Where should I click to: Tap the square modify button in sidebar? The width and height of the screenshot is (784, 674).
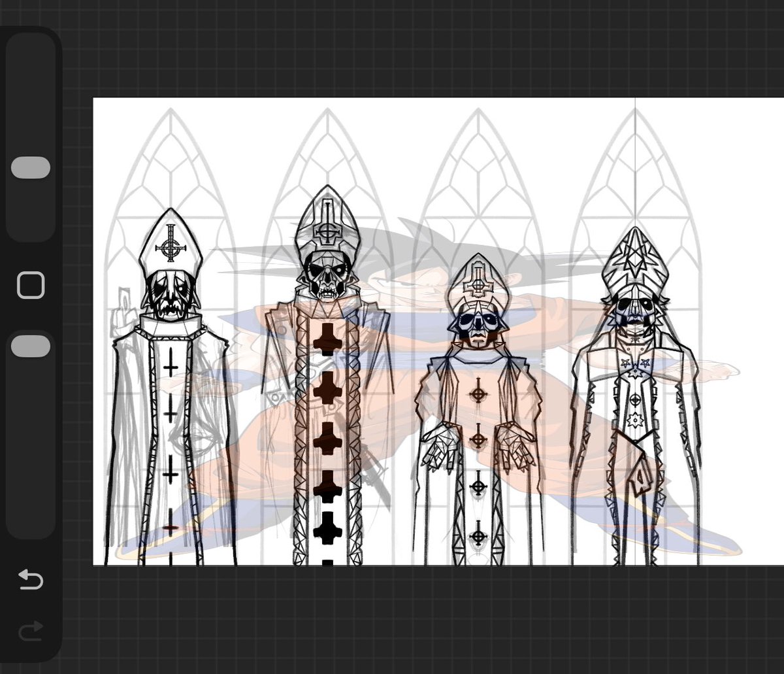click(x=31, y=286)
